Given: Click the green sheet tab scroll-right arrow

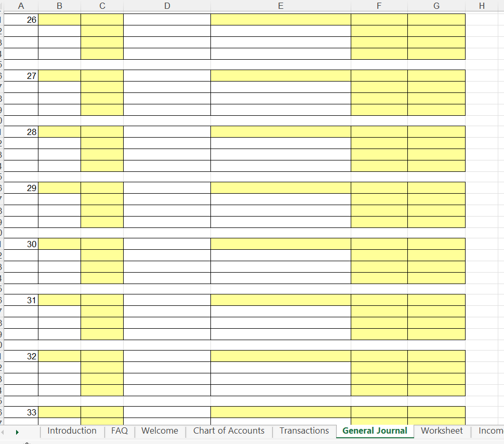Looking at the screenshot, I should click(x=17, y=433).
